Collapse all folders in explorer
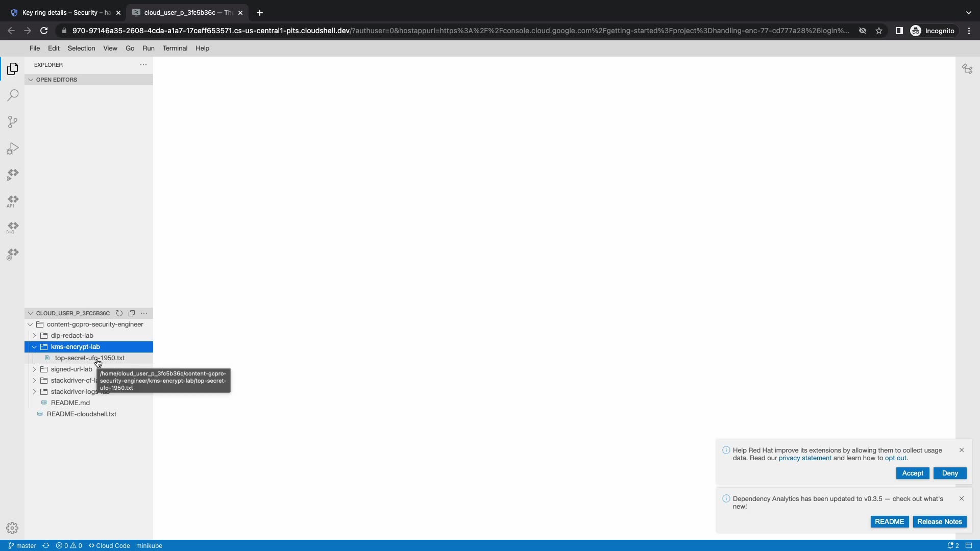Screen dimensions: 980x551 click(132, 313)
